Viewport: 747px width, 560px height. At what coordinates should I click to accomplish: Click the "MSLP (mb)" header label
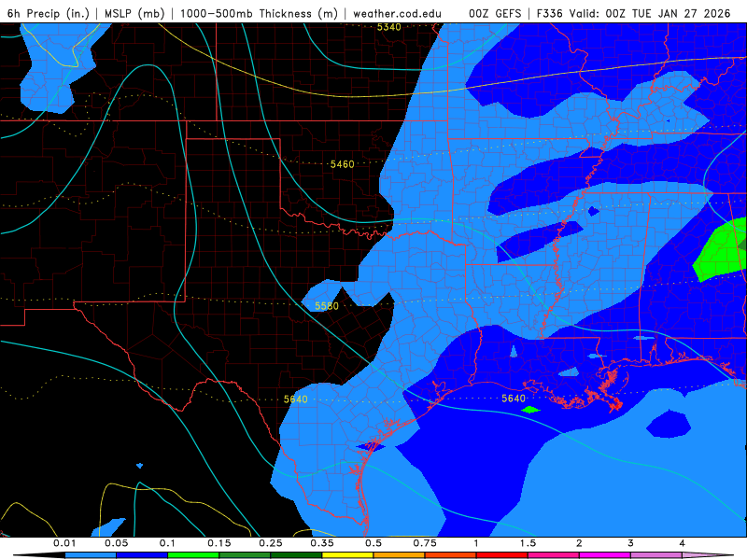pos(134,13)
